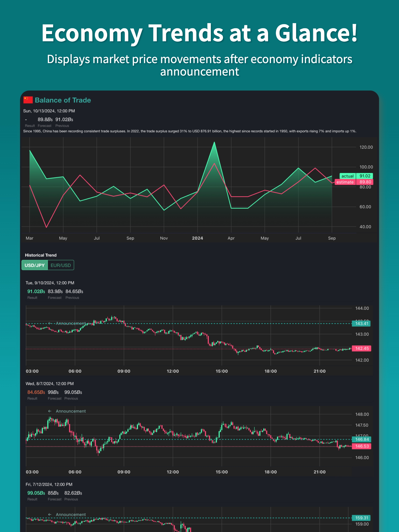Click the Announcement arrow on the 7/12/2024 chart
The height and width of the screenshot is (532, 399).
click(x=50, y=514)
